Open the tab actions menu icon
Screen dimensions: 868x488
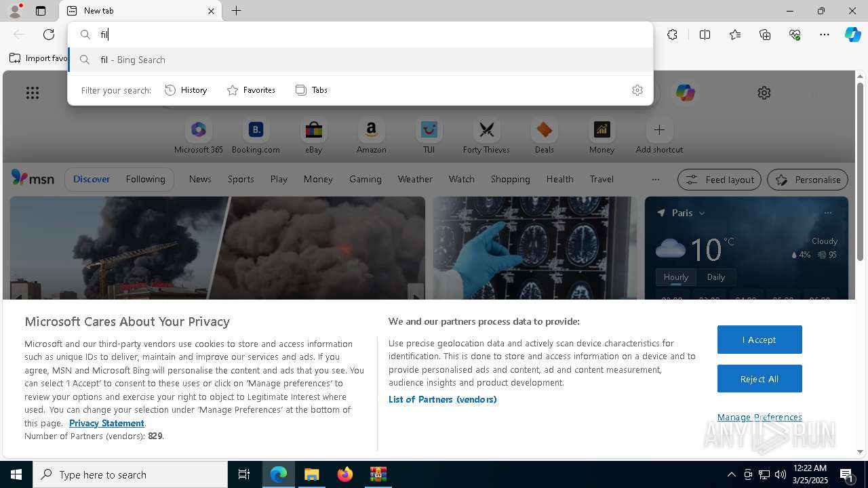[x=41, y=11]
